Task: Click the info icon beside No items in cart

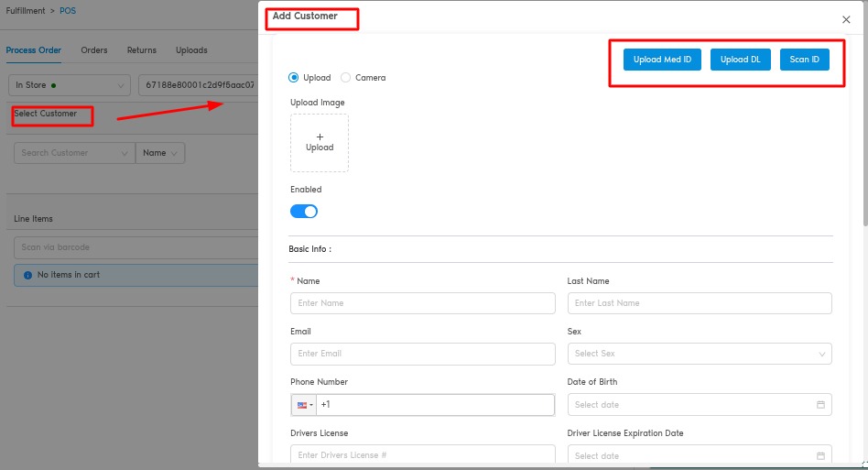Action: [27, 275]
